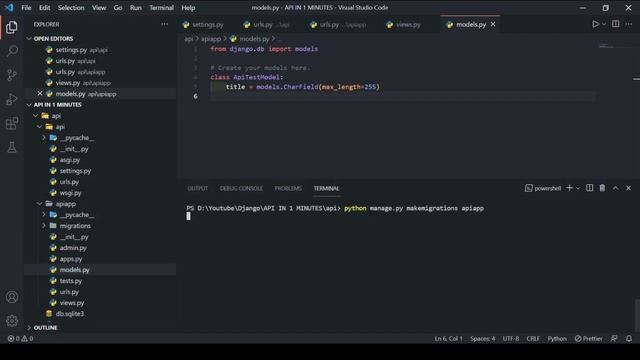Split the terminal panel
This screenshot has height=360, width=640.
(589, 188)
